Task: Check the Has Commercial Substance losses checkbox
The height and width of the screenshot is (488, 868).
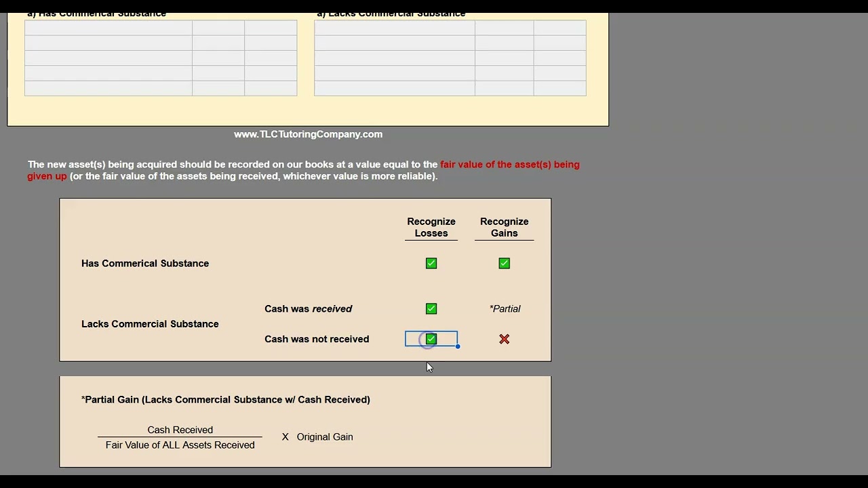Action: pyautogui.click(x=431, y=263)
